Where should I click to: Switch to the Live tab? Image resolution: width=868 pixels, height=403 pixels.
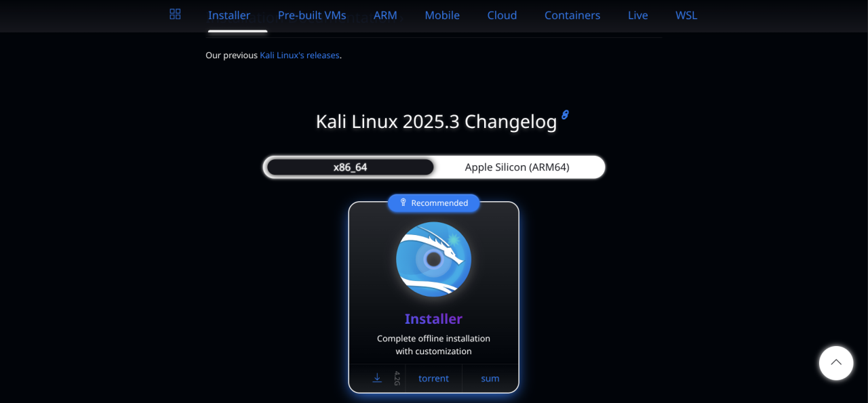[637, 15]
